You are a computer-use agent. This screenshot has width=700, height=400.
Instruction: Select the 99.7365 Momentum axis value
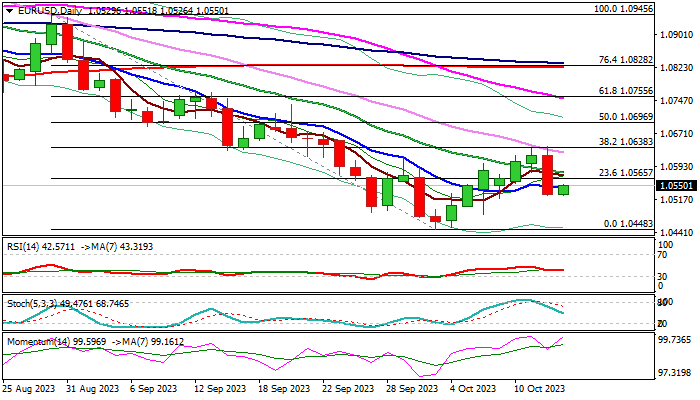[677, 340]
